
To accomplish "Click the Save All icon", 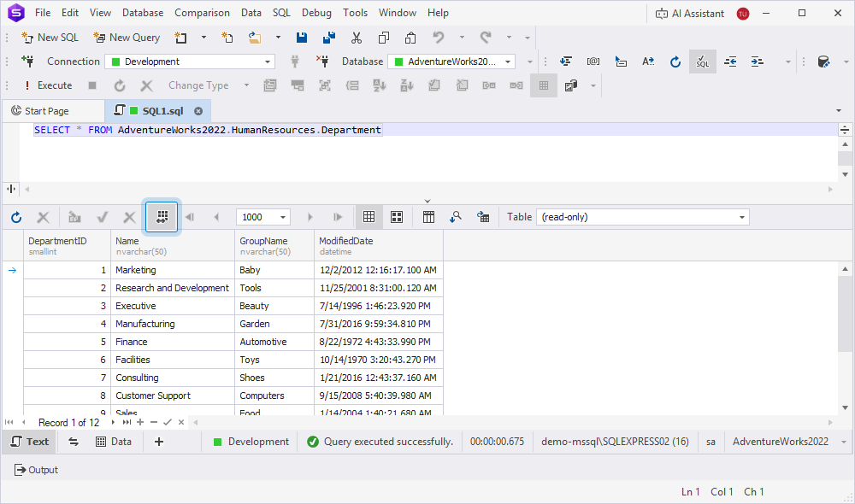I will (329, 38).
